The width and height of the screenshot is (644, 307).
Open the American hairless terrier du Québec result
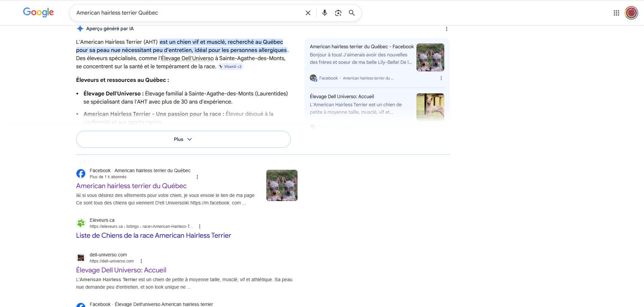pyautogui.click(x=131, y=186)
